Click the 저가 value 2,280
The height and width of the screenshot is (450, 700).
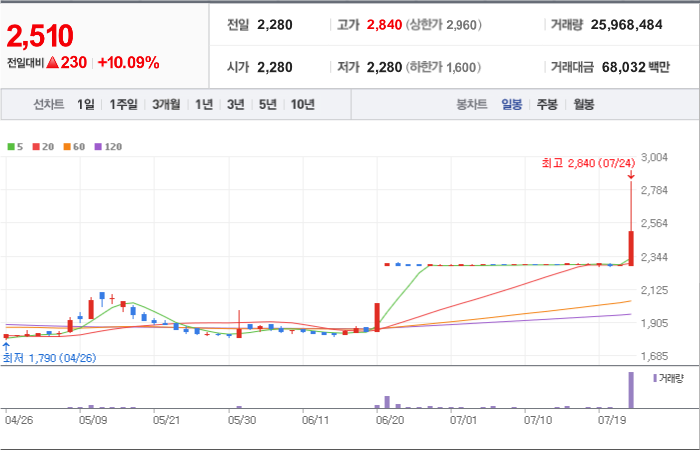point(384,67)
